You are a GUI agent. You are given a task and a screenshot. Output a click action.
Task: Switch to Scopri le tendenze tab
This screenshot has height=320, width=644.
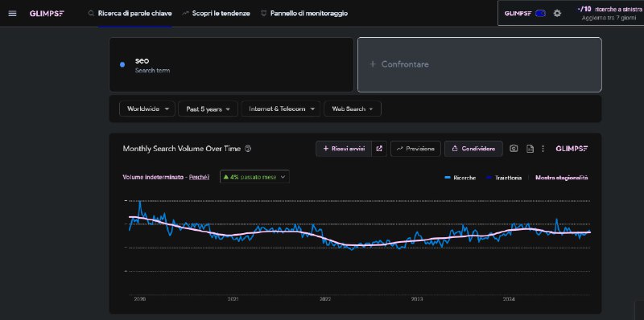pos(216,13)
